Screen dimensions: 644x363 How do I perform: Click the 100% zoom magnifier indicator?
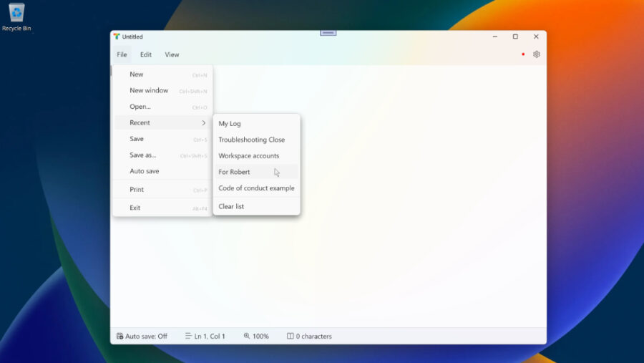tap(256, 336)
